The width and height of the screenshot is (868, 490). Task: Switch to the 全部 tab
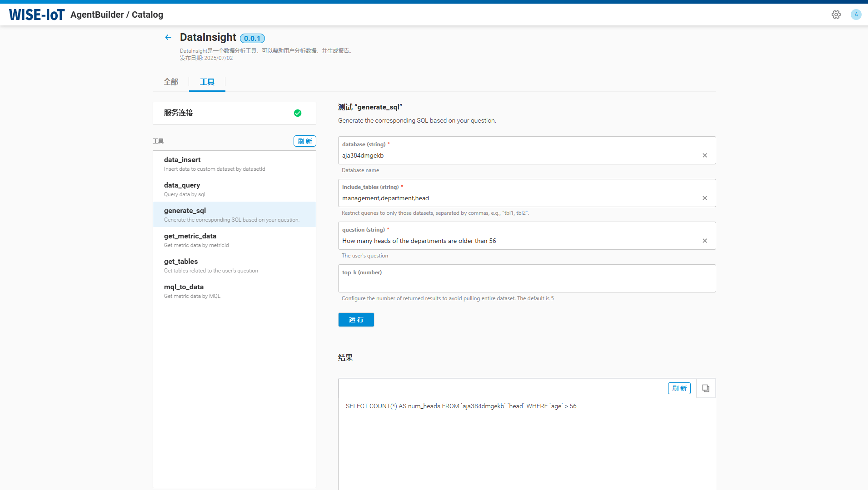(171, 82)
